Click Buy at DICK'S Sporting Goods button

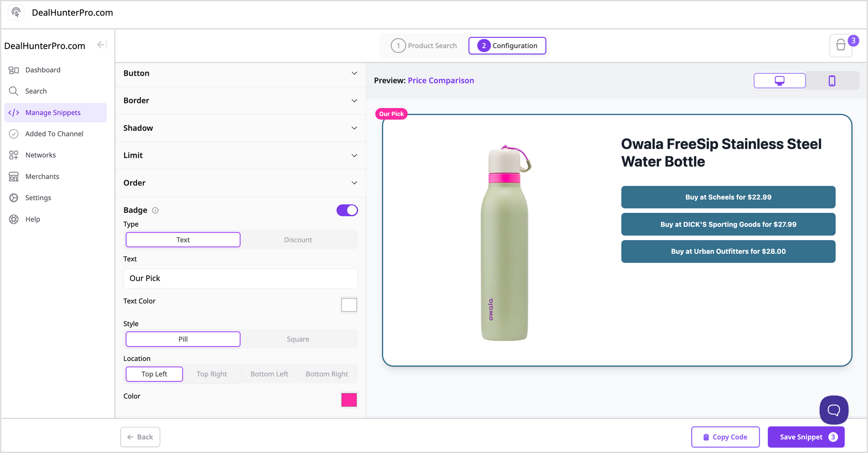pyautogui.click(x=728, y=225)
